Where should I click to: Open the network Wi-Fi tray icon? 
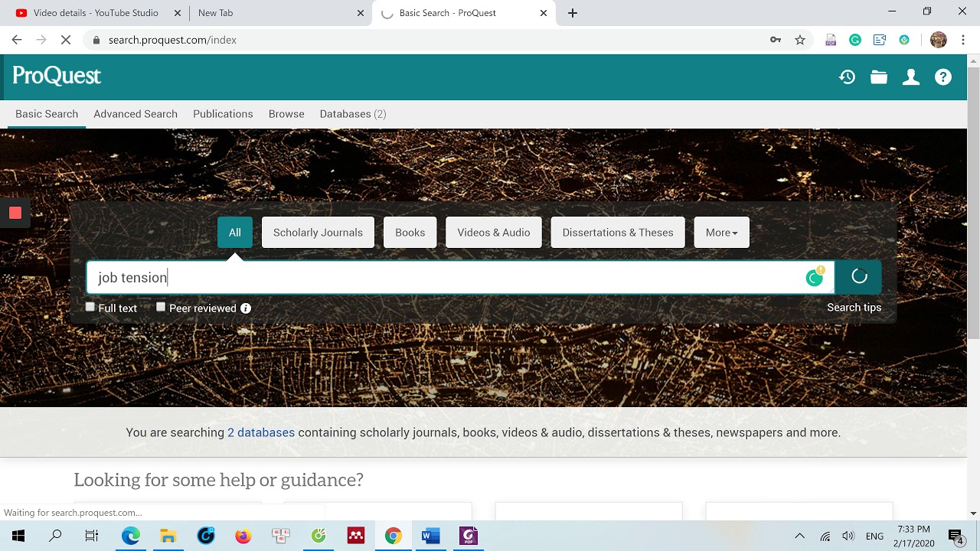coord(825,536)
